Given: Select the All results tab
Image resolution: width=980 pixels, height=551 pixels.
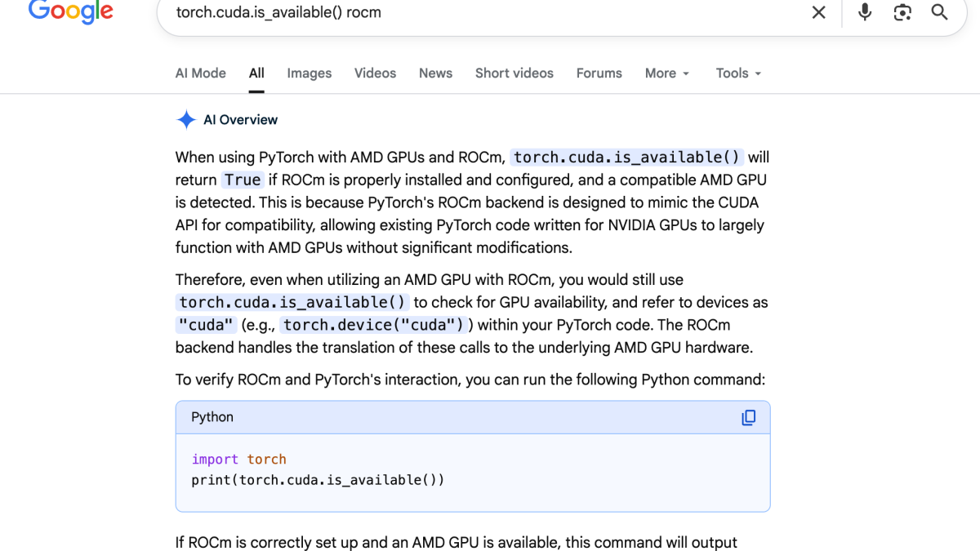Looking at the screenshot, I should coord(256,73).
